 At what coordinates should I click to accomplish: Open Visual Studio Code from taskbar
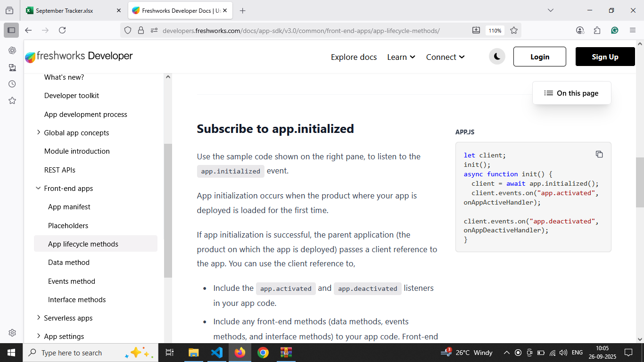coord(217,353)
